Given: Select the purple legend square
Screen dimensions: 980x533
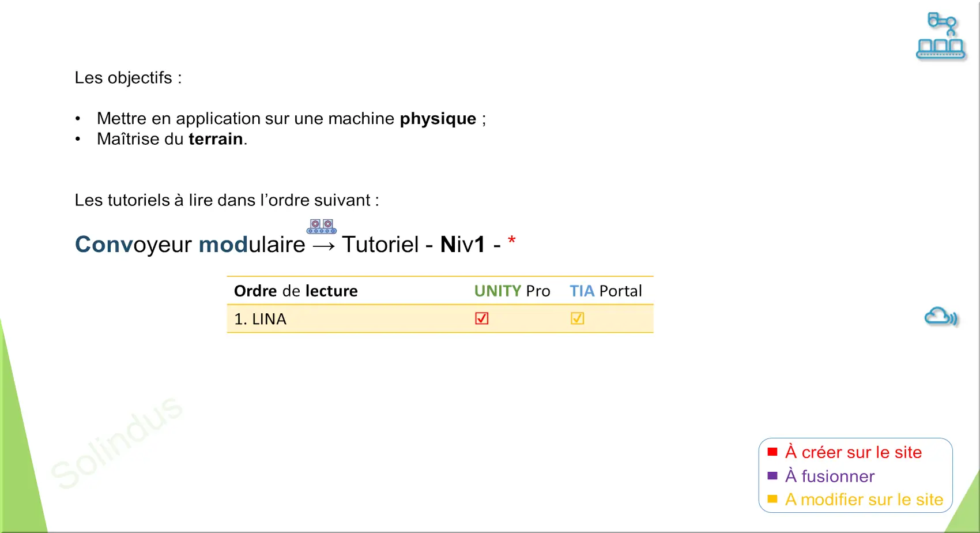Looking at the screenshot, I should click(772, 476).
